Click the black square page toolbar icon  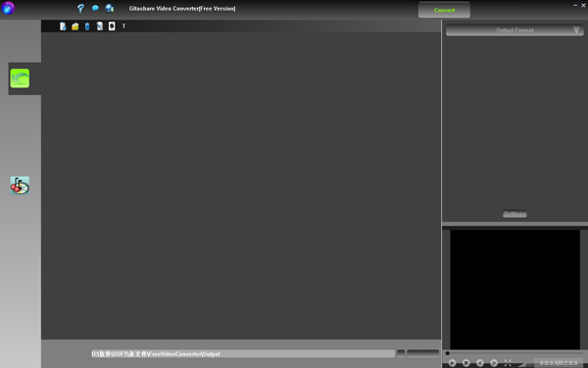point(112,26)
